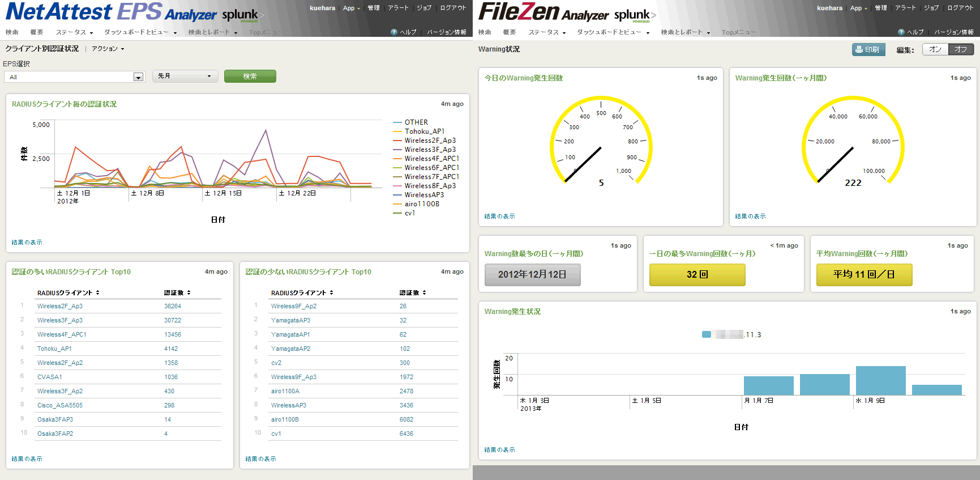Expand ステータス menu in NetAttest window
The image size is (980, 480).
point(74,32)
